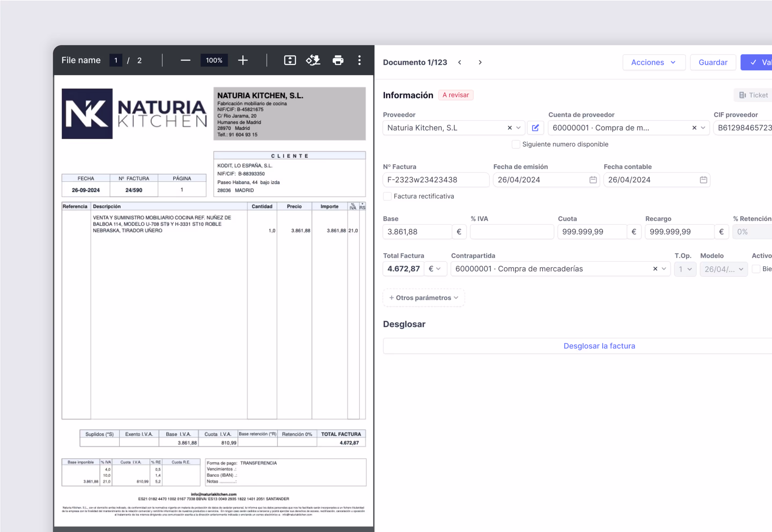Image resolution: width=772 pixels, height=532 pixels.
Task: Go to previous document arrow
Action: 460,62
